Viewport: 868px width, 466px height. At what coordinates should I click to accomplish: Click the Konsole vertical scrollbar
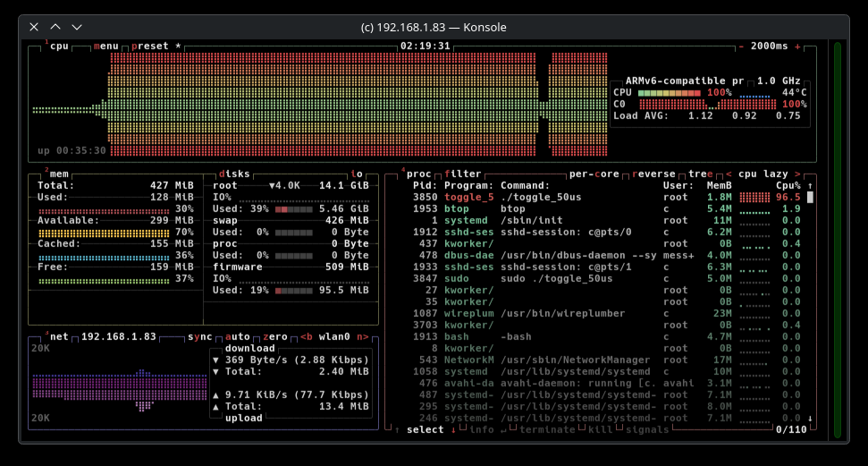[x=838, y=240]
